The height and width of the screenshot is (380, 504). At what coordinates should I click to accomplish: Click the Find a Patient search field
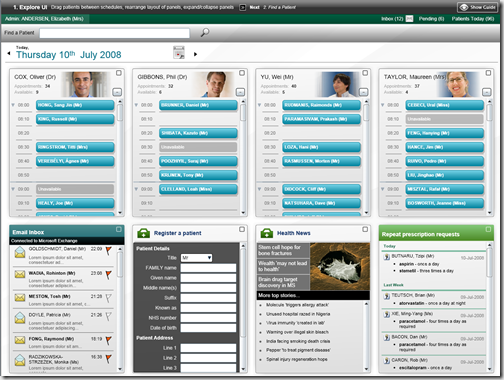click(x=114, y=33)
